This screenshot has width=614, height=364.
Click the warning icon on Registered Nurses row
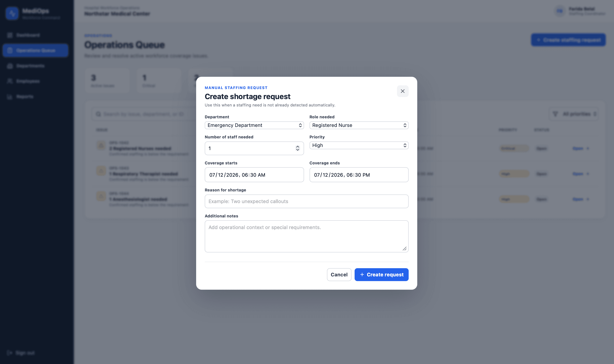click(x=101, y=145)
